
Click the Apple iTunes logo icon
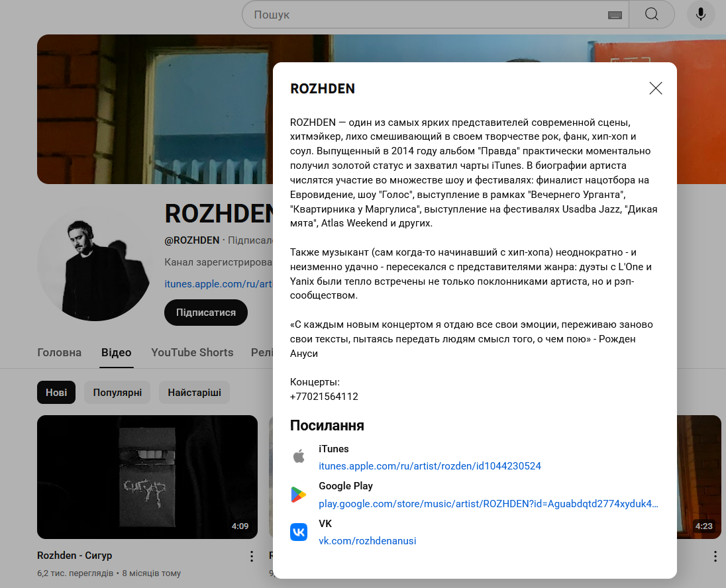299,457
